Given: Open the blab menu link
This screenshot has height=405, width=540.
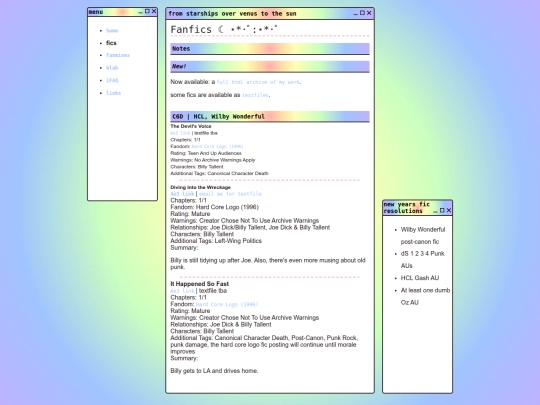Looking at the screenshot, I should 112,68.
